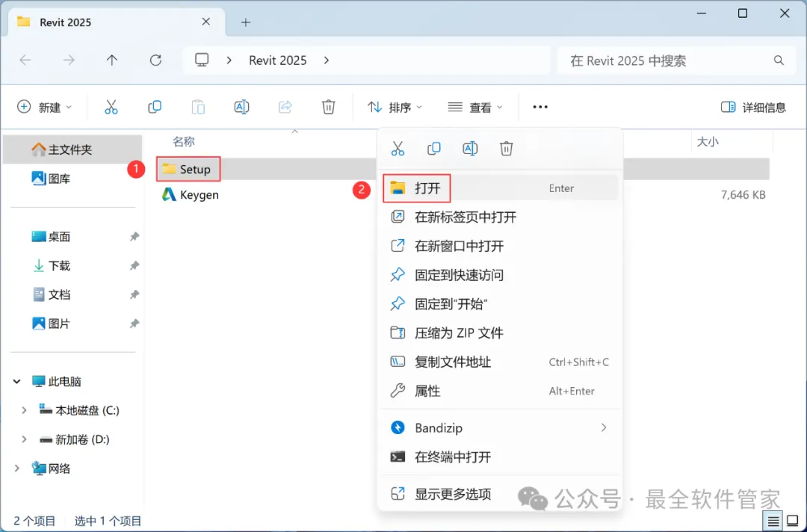Image resolution: width=807 pixels, height=532 pixels.
Task: Click the toolbar Rename icon
Action: pos(241,107)
